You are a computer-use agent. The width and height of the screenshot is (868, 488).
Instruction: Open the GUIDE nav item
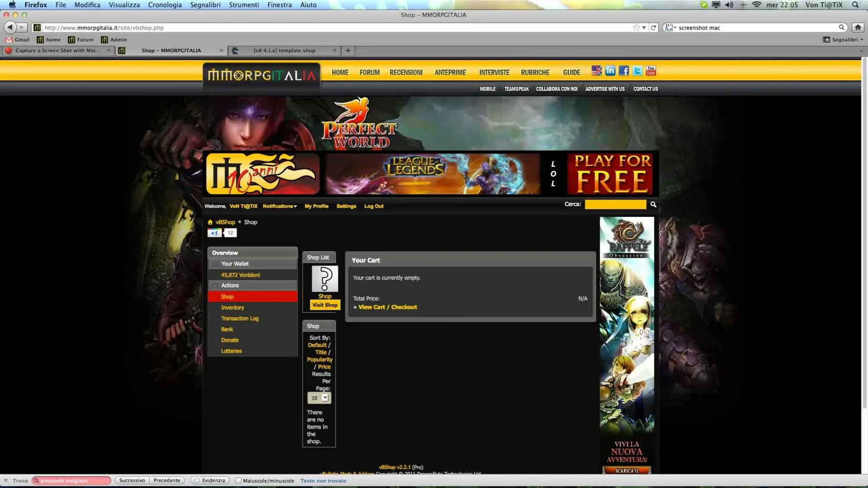572,72
